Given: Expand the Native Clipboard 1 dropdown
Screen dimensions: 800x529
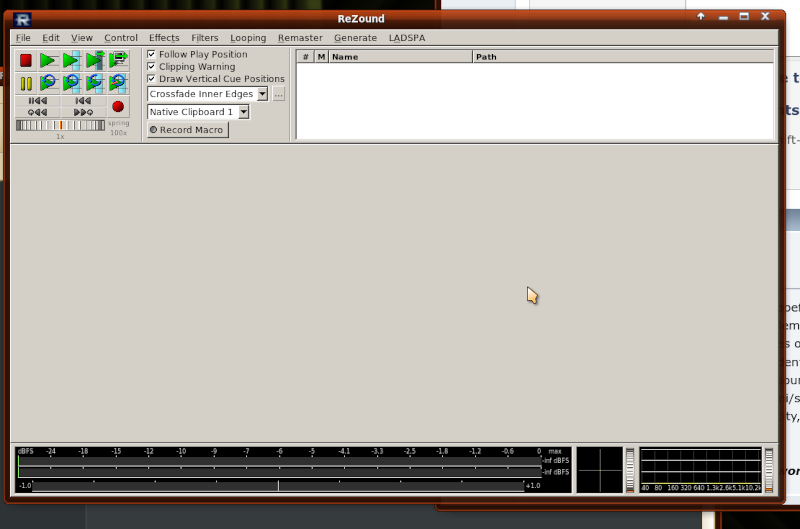Looking at the screenshot, I should coord(243,112).
